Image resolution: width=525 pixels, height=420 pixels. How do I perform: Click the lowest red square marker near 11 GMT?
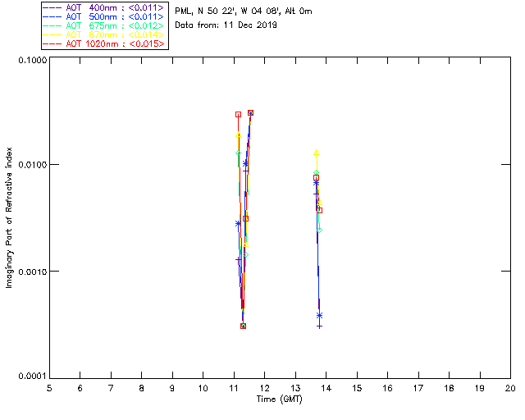point(243,326)
